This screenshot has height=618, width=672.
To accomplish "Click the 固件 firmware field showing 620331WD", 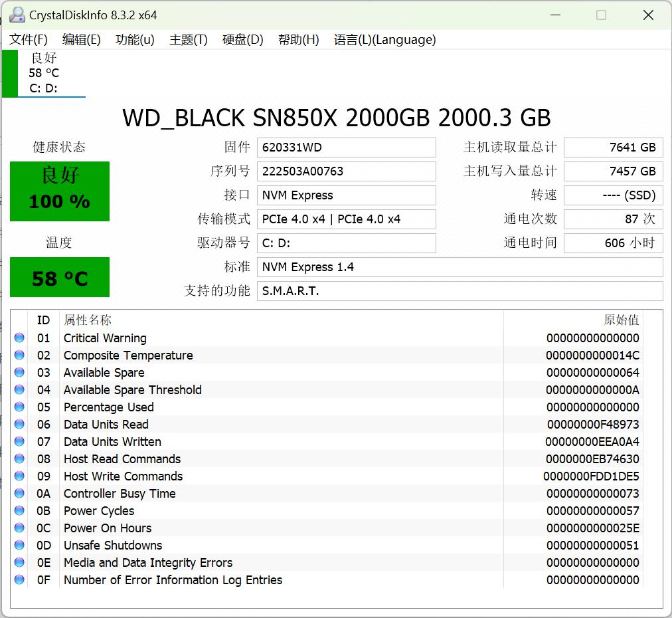I will tap(346, 148).
